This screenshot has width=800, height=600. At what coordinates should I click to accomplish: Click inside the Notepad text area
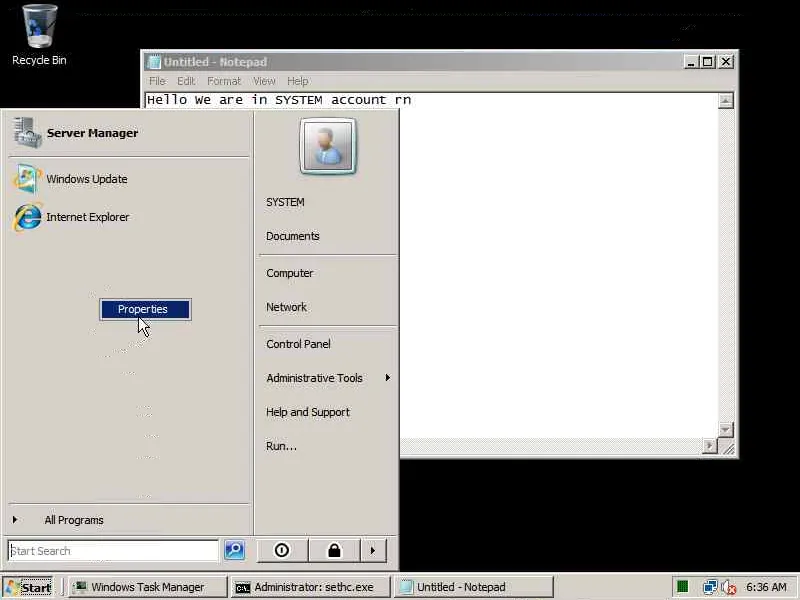coord(559,265)
